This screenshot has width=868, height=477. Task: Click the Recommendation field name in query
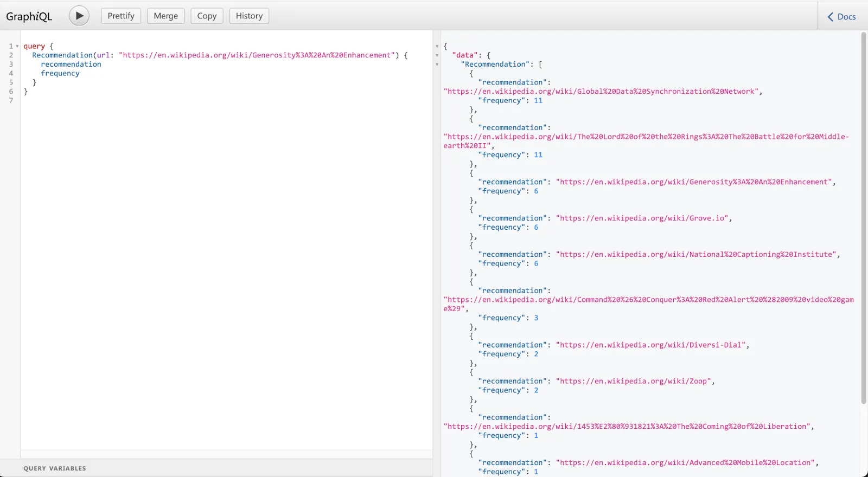(x=62, y=55)
